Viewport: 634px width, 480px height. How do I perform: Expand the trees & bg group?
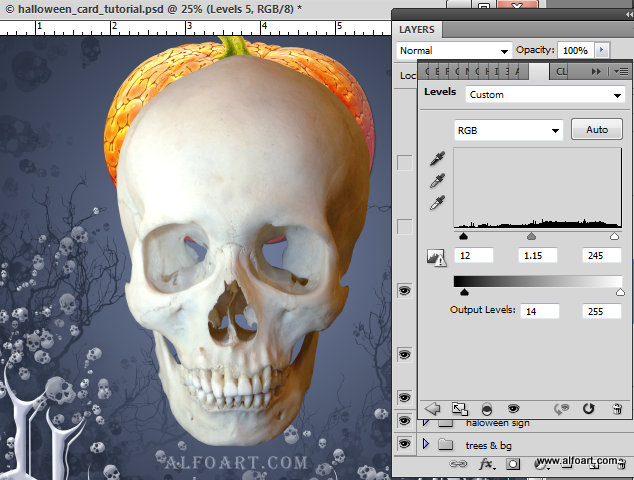point(425,443)
